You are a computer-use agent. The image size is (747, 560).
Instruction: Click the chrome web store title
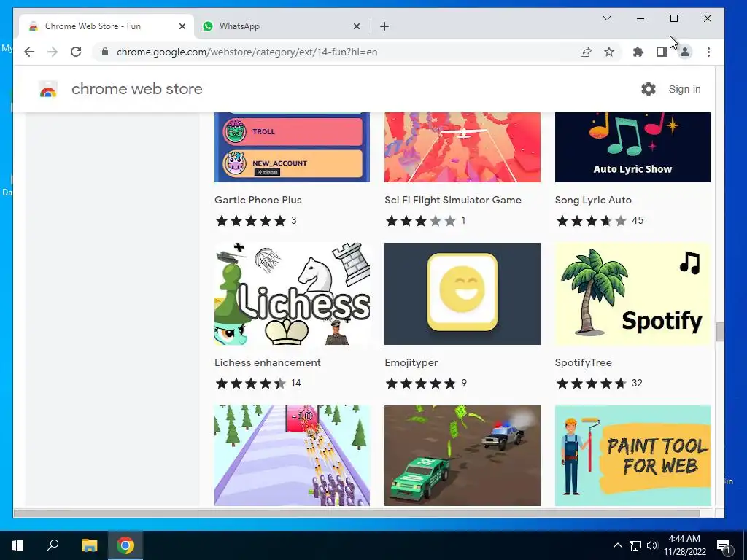(136, 89)
